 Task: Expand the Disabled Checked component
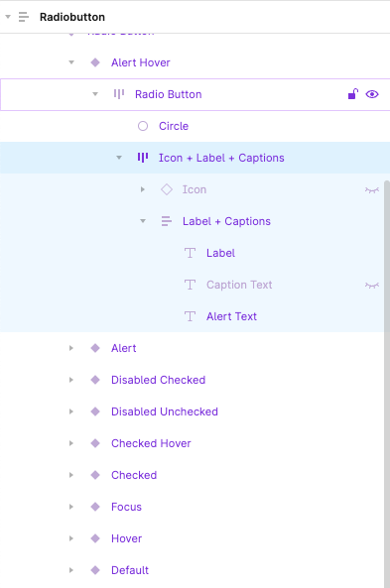tap(71, 380)
